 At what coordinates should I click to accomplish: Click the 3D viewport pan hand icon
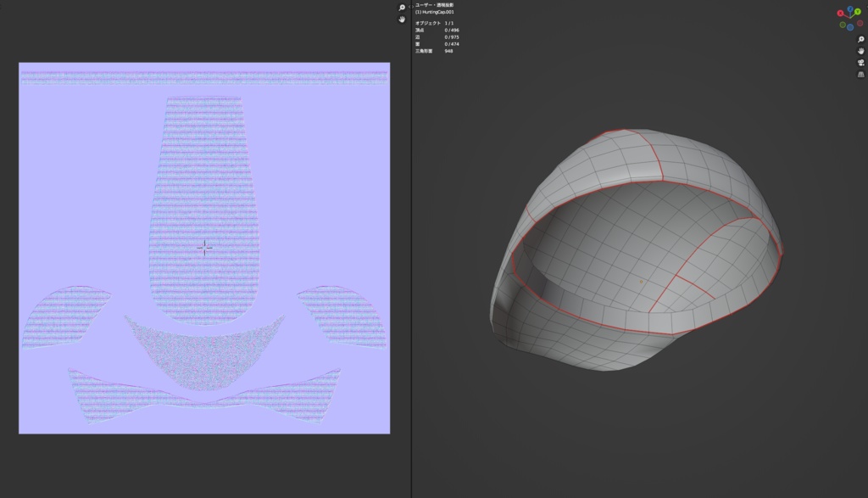(x=860, y=51)
